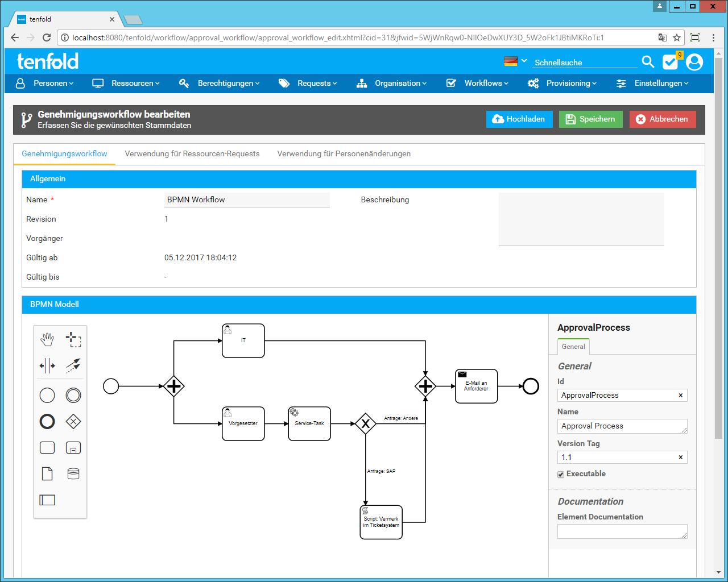The height and width of the screenshot is (582, 728).
Task: Activate the Lasso selection tool
Action: point(73,339)
